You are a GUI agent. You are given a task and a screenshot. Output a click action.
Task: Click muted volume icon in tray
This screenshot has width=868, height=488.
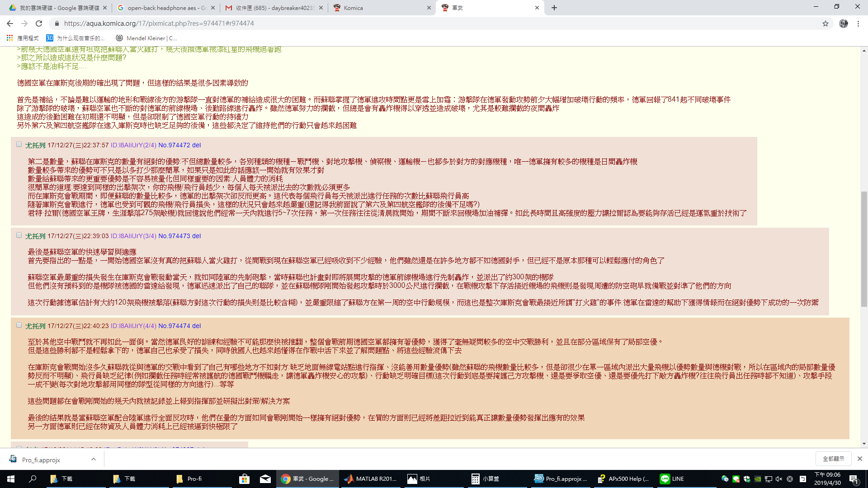[x=779, y=479]
